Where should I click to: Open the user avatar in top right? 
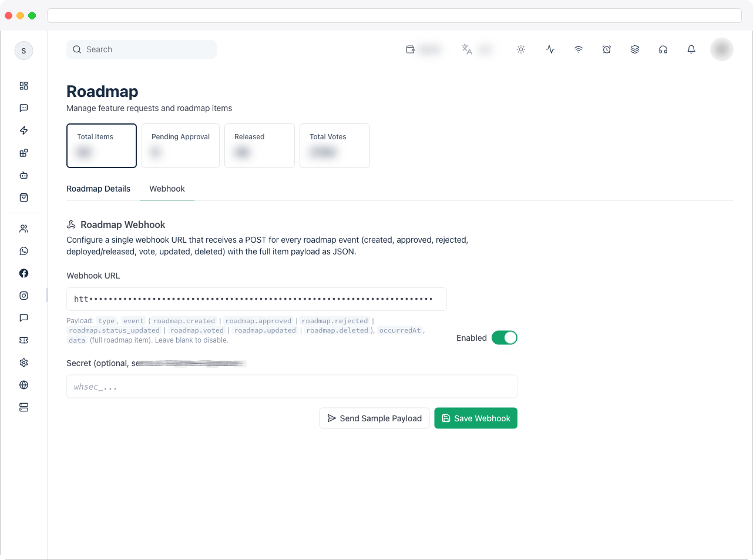click(722, 49)
